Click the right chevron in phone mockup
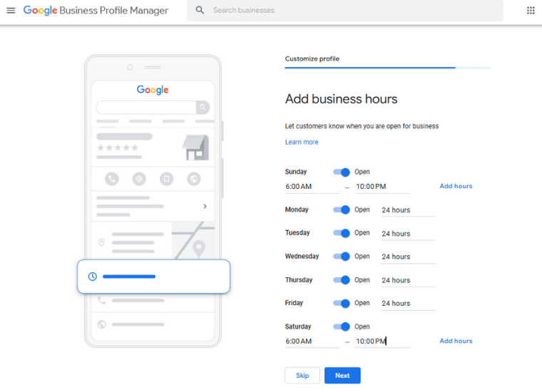This screenshot has width=542, height=392. (x=205, y=206)
